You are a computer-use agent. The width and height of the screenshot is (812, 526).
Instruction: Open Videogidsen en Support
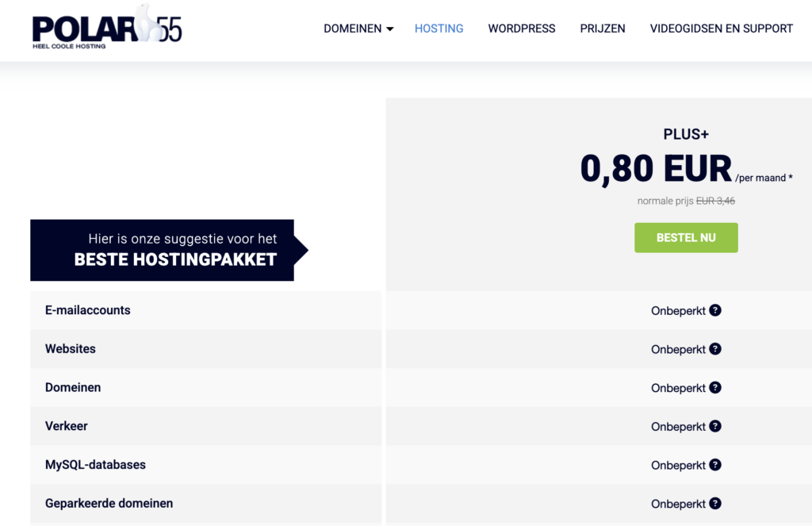(x=721, y=29)
